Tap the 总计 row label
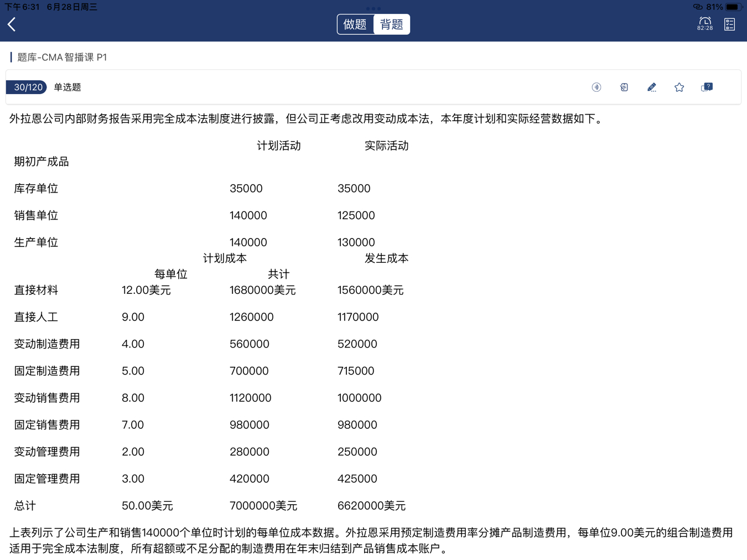 (25, 506)
